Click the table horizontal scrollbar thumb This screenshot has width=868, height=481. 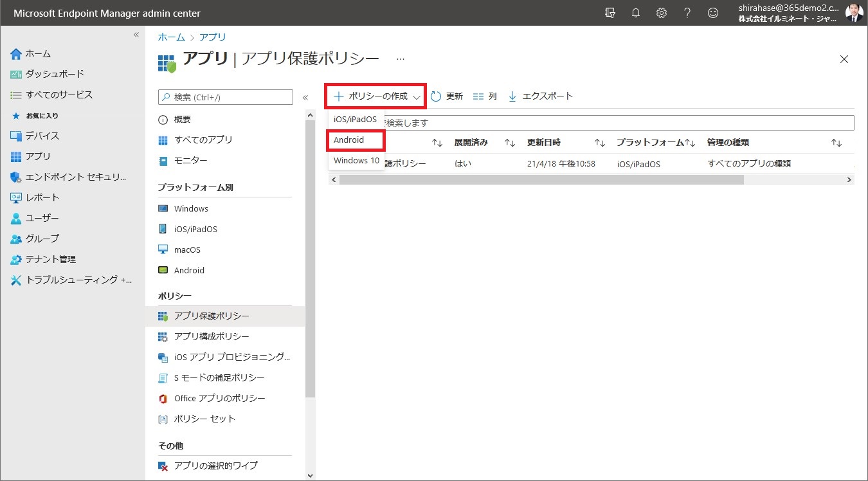click(x=541, y=180)
